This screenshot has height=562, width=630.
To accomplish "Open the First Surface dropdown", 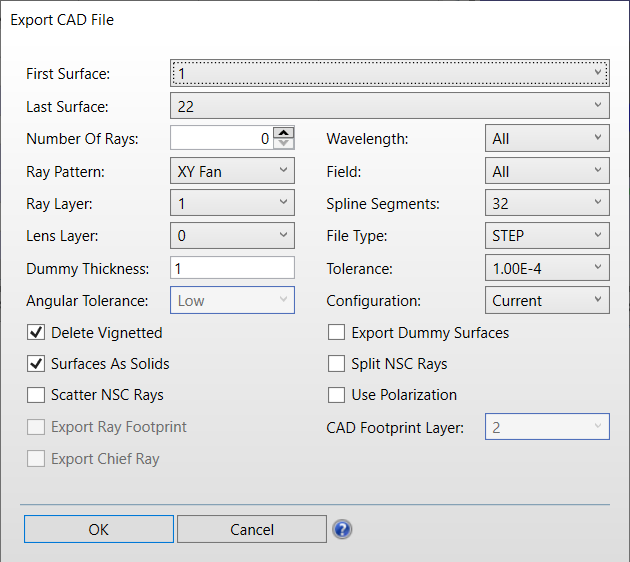I will (390, 73).
